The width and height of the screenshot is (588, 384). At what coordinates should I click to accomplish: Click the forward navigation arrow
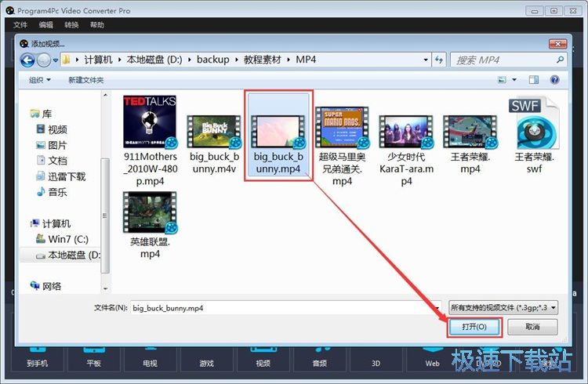point(44,60)
